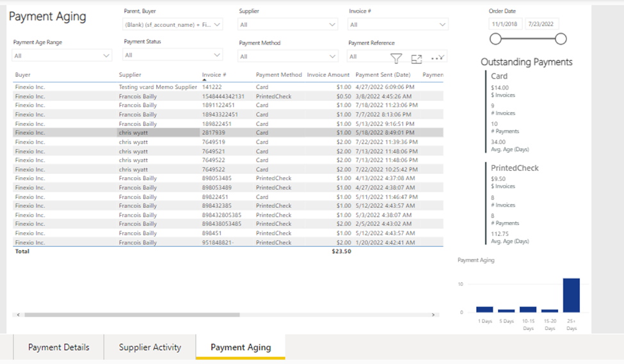
Task: Click the Order Date slider left handle
Action: [x=495, y=39]
